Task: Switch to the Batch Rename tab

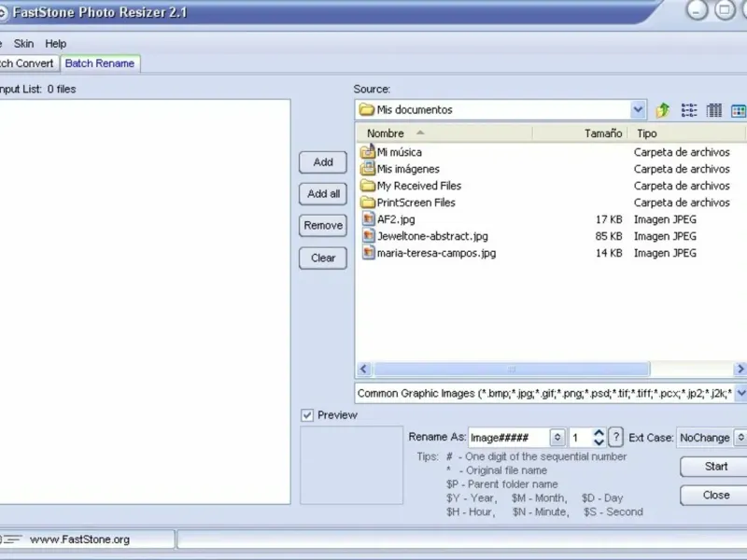Action: (100, 63)
